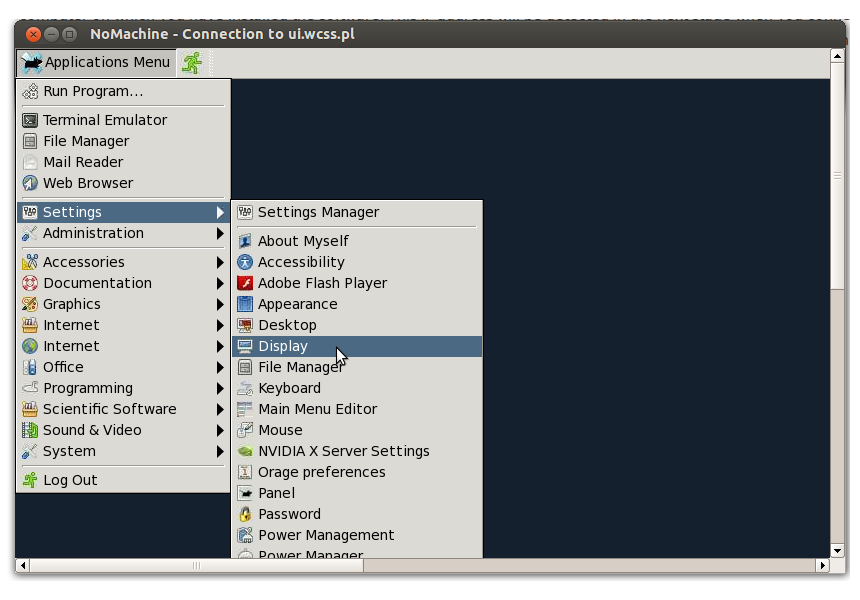This screenshot has width=860, height=600.
Task: Expand the Programming submenu arrow
Action: pos(220,388)
